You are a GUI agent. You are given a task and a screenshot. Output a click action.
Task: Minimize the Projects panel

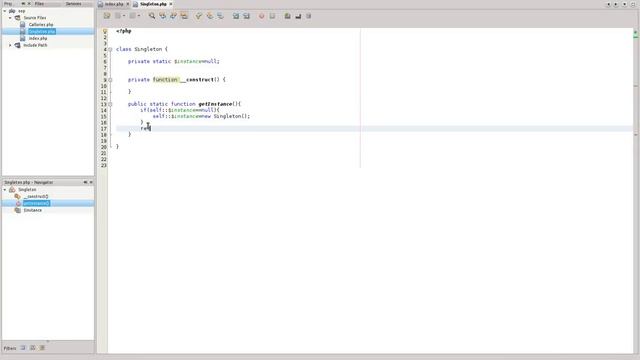click(x=23, y=4)
